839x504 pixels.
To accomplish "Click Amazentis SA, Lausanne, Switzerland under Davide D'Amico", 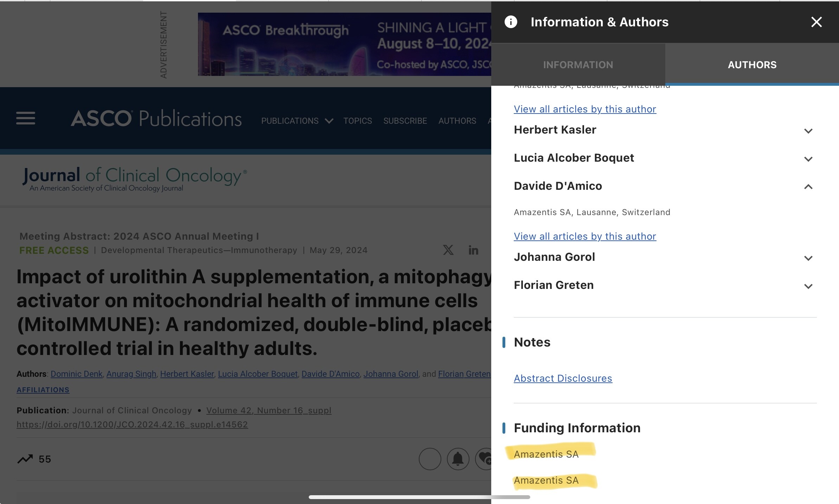I will (x=592, y=212).
